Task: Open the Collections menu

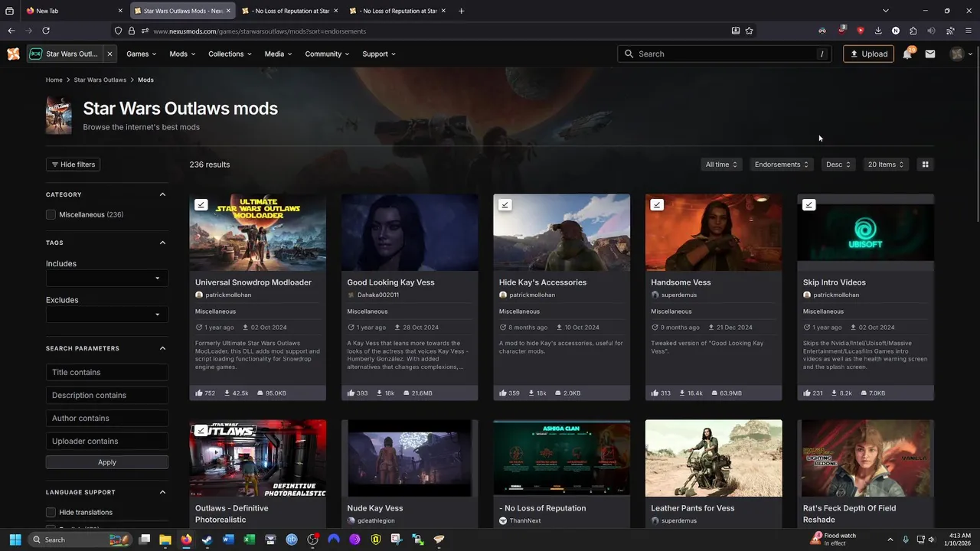Action: pos(230,54)
